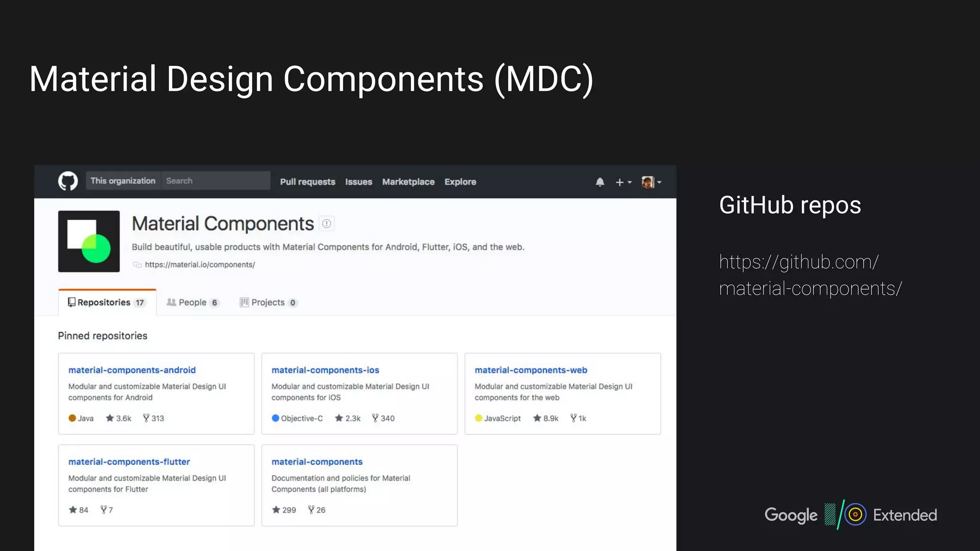The width and height of the screenshot is (980, 551).
Task: Switch to the People tab
Action: coord(193,302)
